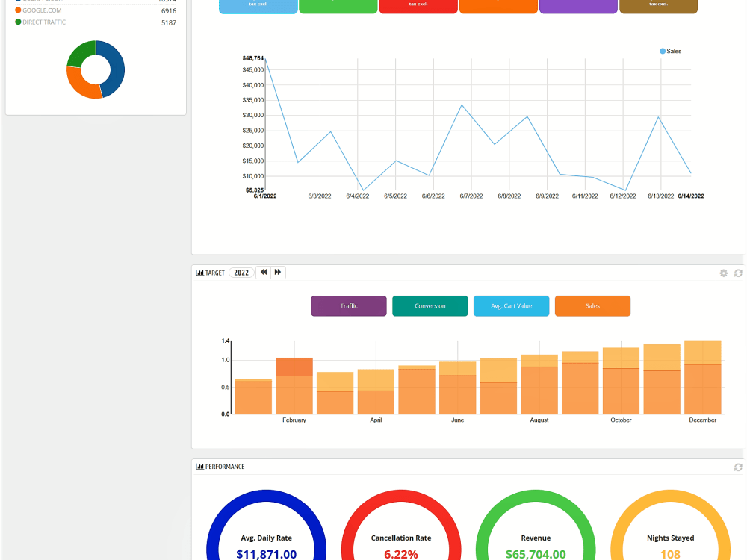The image size is (747, 560).
Task: Click the blue tax excl. tile
Action: [258, 6]
